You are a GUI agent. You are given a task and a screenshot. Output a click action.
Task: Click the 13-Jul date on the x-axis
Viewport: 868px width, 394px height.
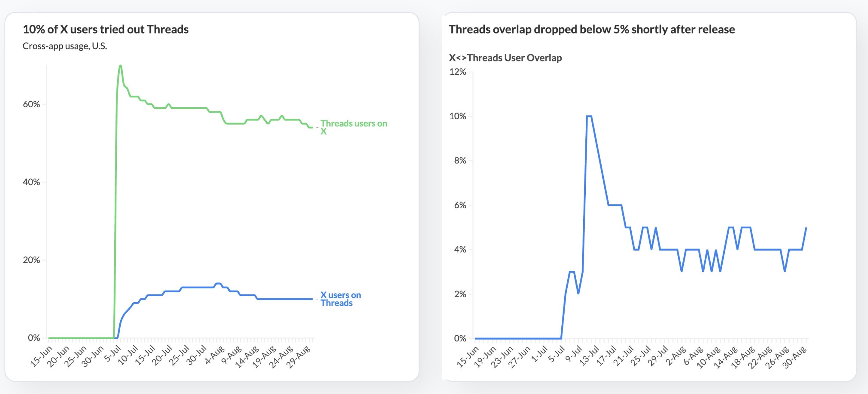coord(589,356)
